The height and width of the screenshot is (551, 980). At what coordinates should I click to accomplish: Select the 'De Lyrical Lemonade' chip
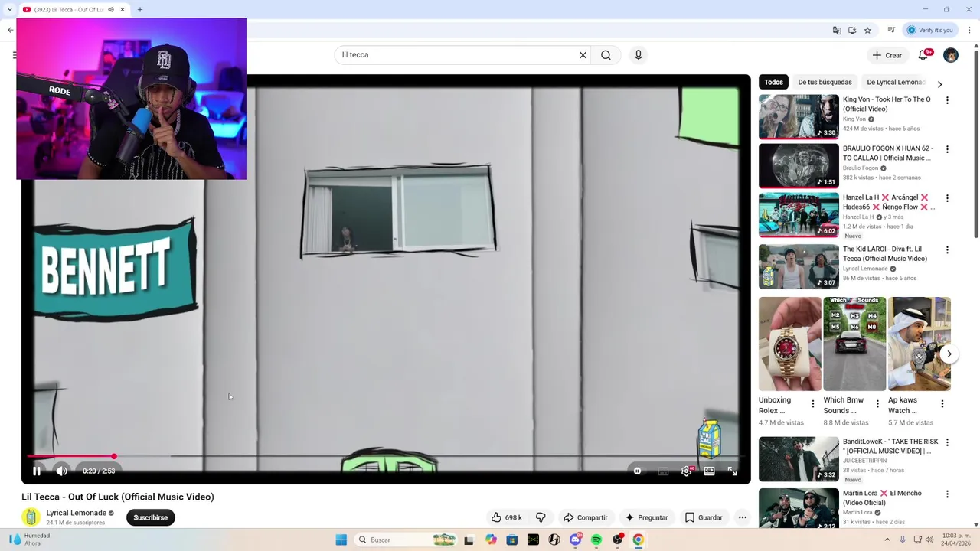(895, 82)
